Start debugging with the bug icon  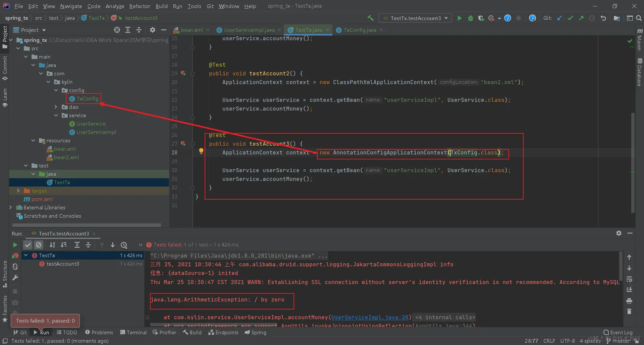(470, 18)
